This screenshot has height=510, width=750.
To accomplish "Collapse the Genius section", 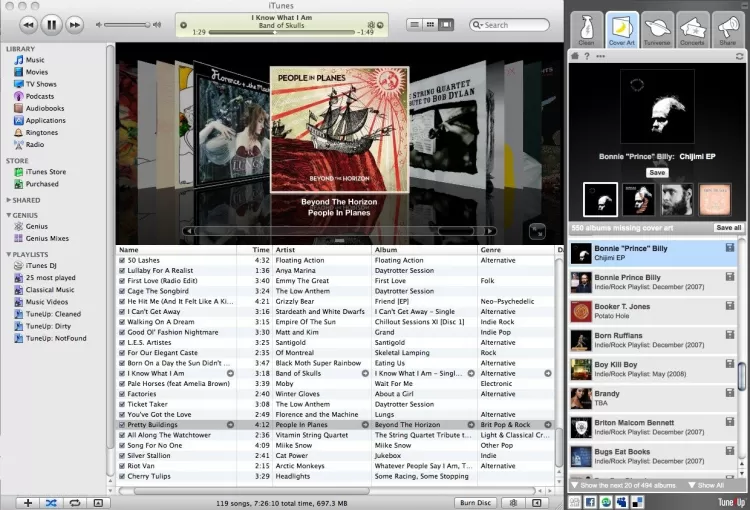I will pyautogui.click(x=9, y=215).
